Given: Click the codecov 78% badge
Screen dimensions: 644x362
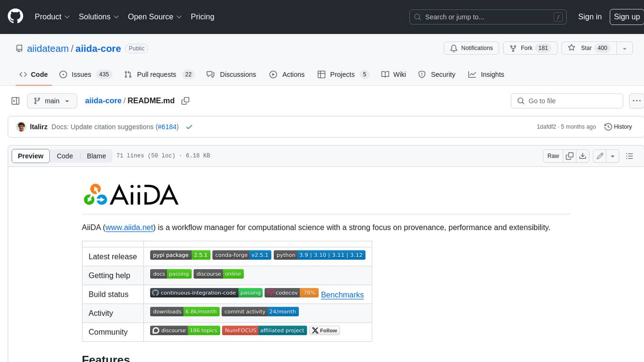Looking at the screenshot, I should pos(292,293).
